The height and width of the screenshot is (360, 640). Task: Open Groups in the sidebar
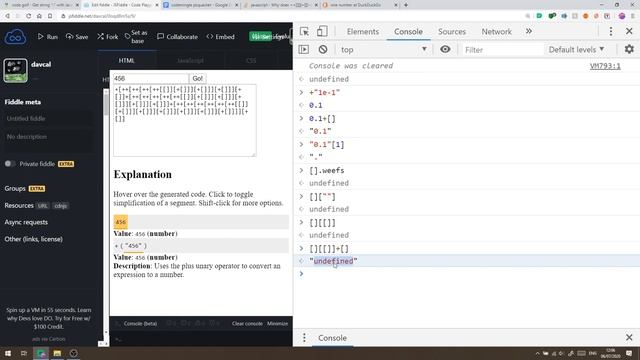point(15,189)
